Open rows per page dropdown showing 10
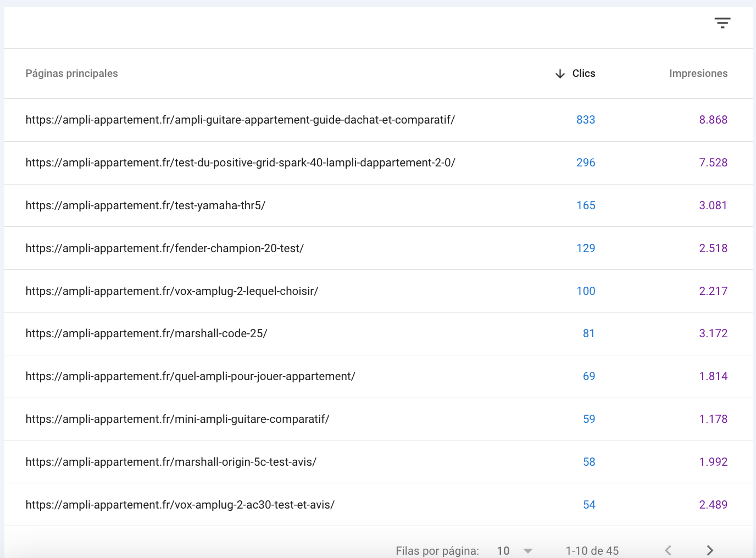The image size is (756, 558). (515, 550)
